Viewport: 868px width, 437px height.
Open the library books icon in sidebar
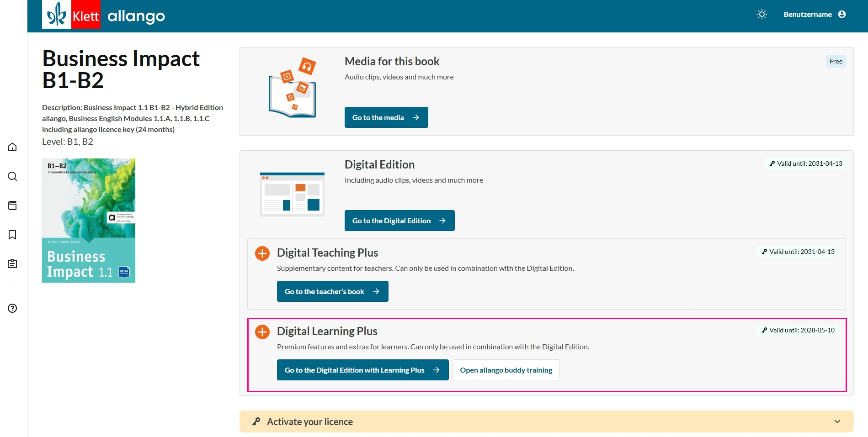(x=12, y=205)
